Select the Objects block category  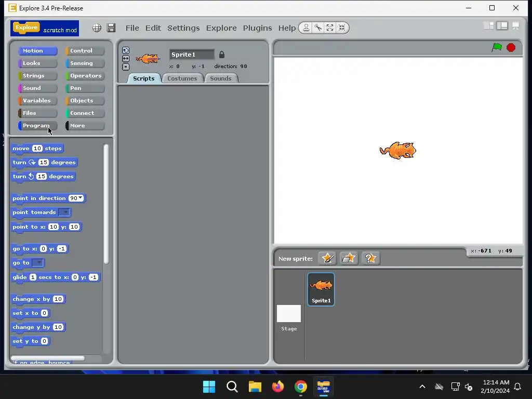[x=85, y=100]
